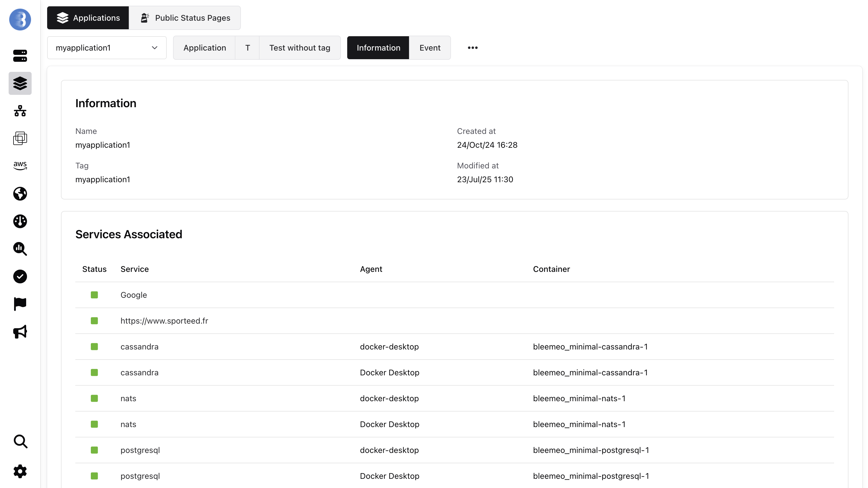Click the globe monitors sidebar icon
The width and height of the screenshot is (868, 488).
(x=20, y=194)
